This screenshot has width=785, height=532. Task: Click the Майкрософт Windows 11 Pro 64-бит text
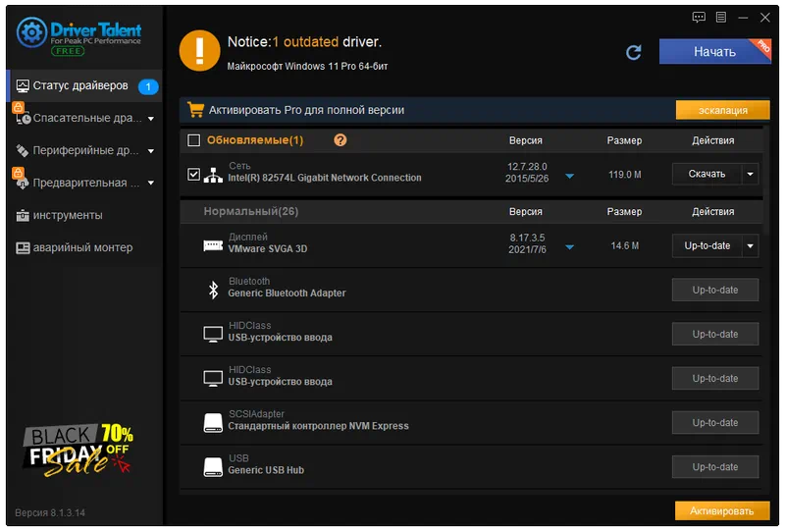307,66
